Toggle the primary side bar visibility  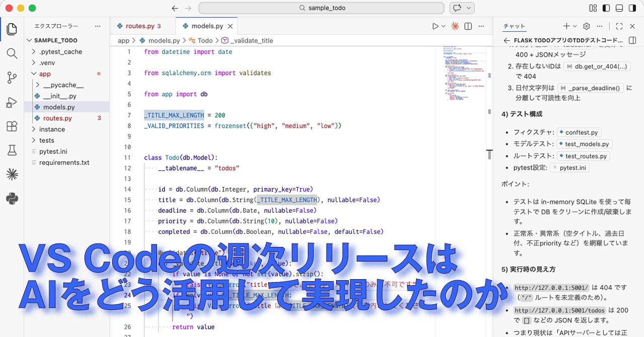point(606,8)
